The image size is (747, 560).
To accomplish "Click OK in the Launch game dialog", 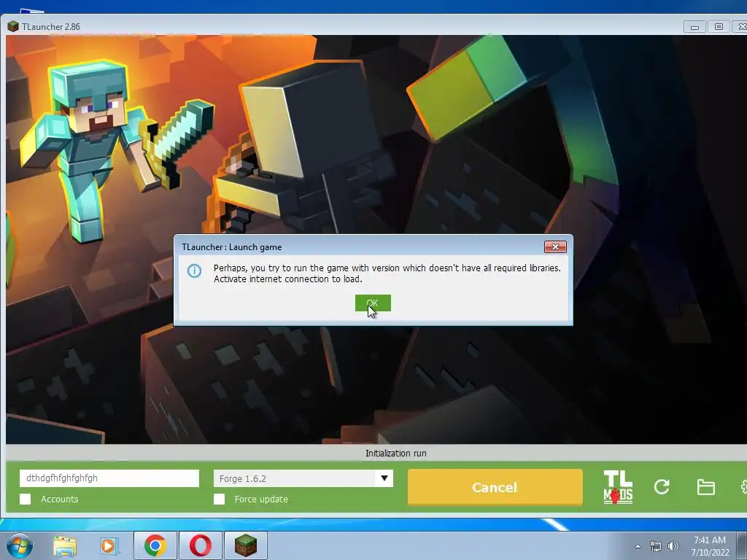I will pyautogui.click(x=373, y=303).
